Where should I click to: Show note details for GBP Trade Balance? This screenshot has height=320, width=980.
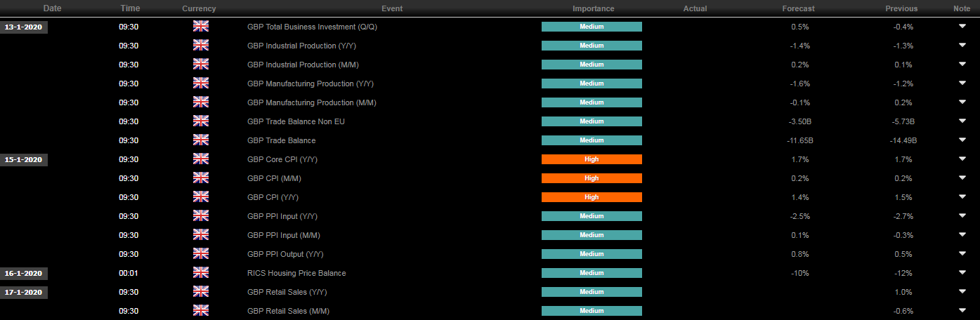(x=962, y=140)
